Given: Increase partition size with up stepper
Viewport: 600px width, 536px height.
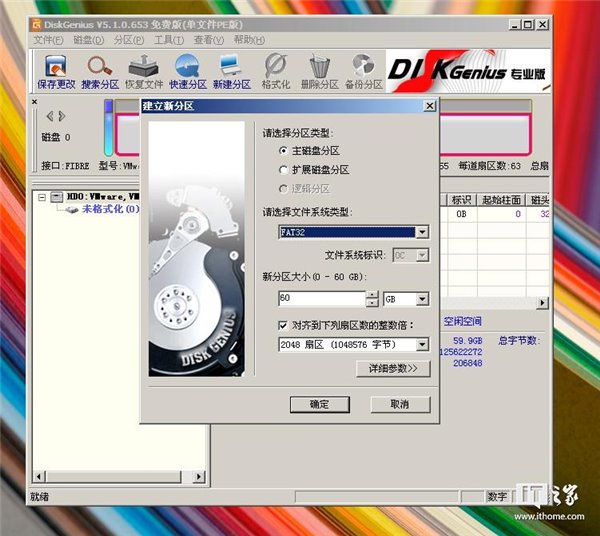Looking at the screenshot, I should (372, 295).
